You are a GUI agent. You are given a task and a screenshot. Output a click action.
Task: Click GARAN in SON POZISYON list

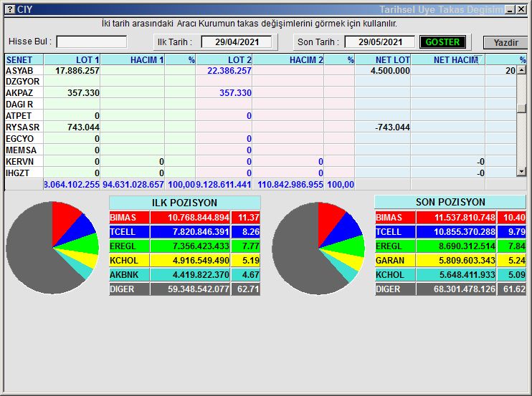point(395,260)
